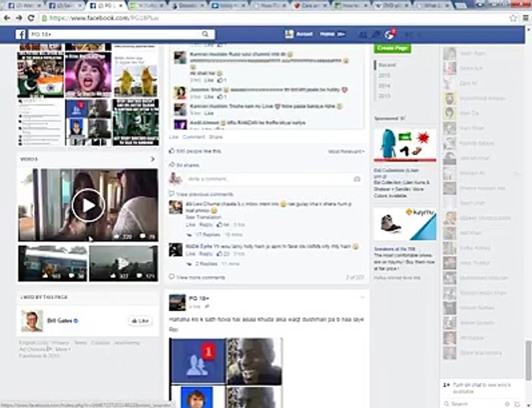Viewport: 532px width, 408px height.
Task: Click in the Write a comment field
Action: (273, 179)
